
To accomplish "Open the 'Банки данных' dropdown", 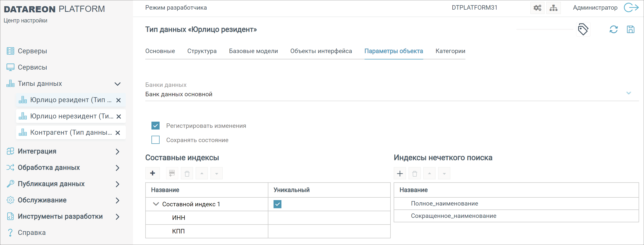I will click(629, 93).
